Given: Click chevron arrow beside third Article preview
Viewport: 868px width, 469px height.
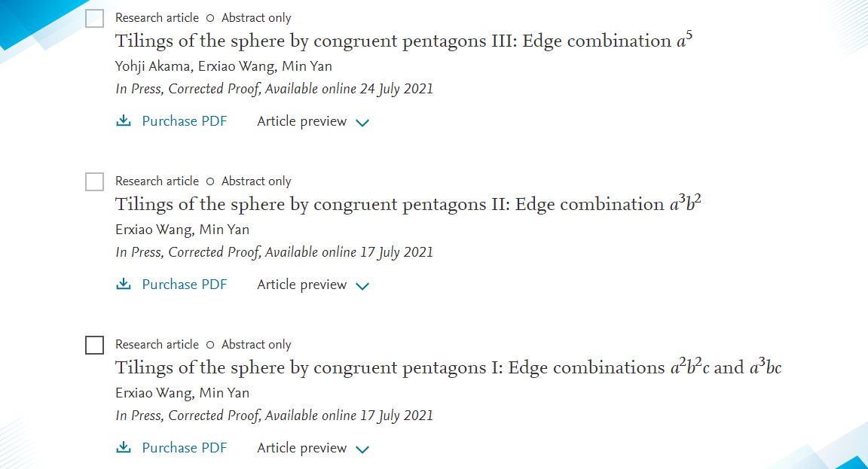Looking at the screenshot, I should (x=362, y=449).
